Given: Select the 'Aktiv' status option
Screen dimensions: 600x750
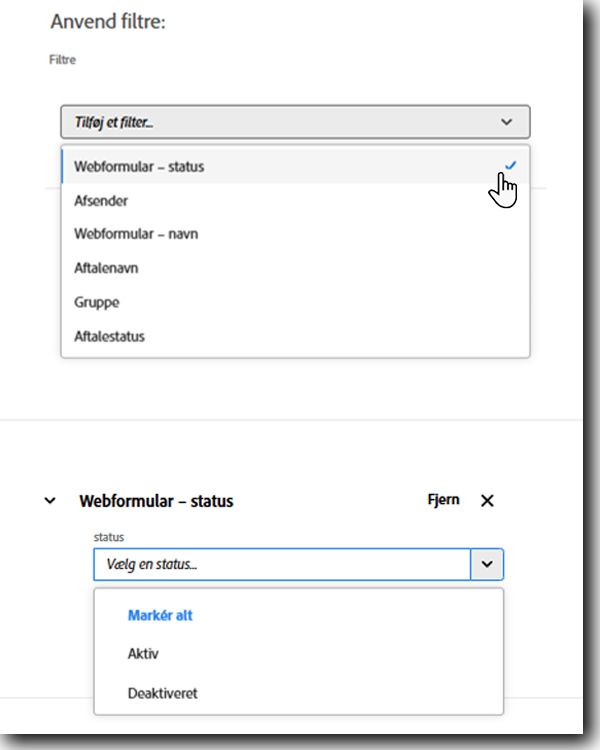Looking at the screenshot, I should (143, 654).
